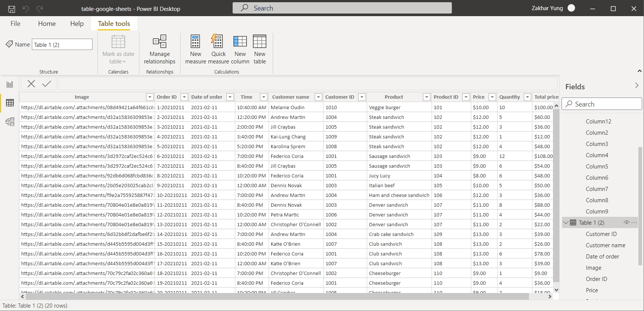Open the Quantity column filter dropdown
The height and width of the screenshot is (311, 644).
coord(527,97)
